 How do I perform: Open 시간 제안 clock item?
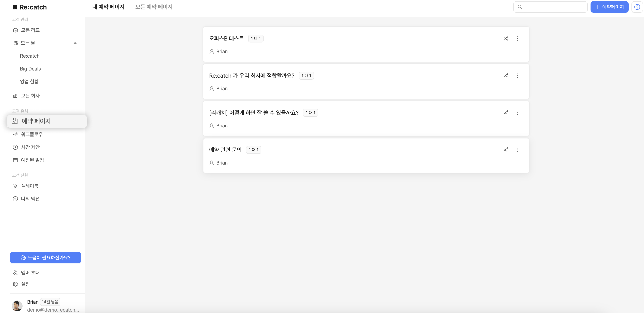pyautogui.click(x=30, y=147)
